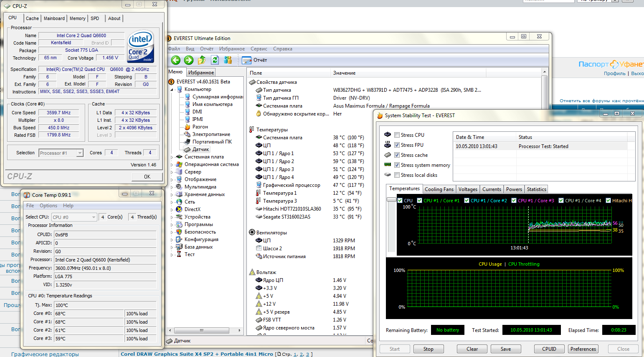Viewport: 644px width, 357px height.
Task: Click the Preferences button
Action: tap(583, 349)
